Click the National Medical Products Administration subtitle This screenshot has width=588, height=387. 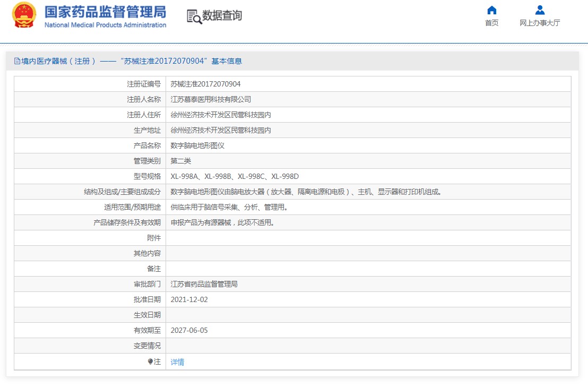pos(106,25)
